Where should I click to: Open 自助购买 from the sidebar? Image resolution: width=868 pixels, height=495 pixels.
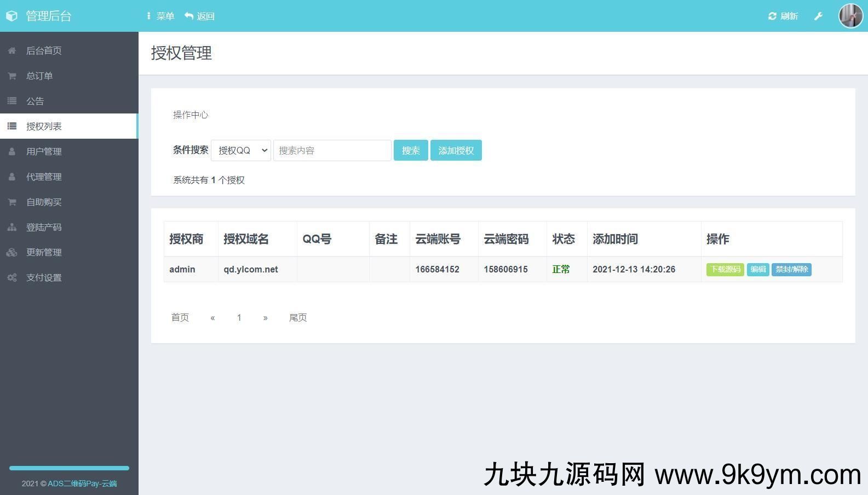[x=44, y=202]
